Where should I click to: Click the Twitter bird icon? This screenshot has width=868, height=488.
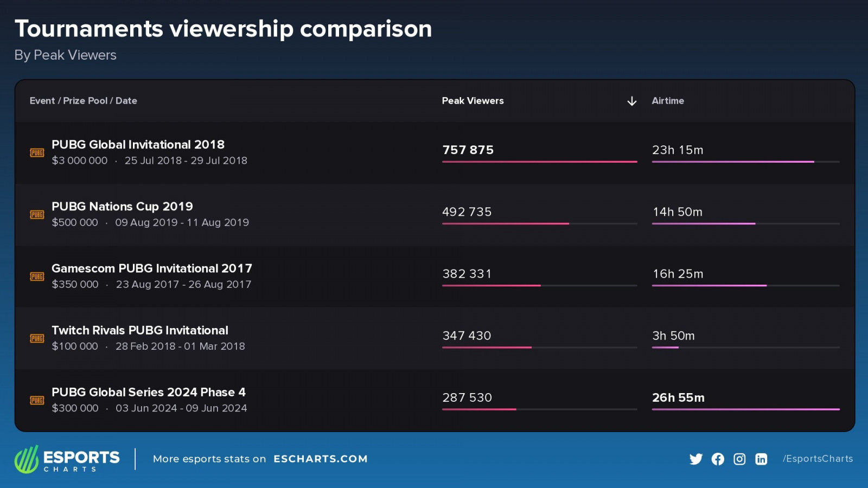tap(695, 459)
